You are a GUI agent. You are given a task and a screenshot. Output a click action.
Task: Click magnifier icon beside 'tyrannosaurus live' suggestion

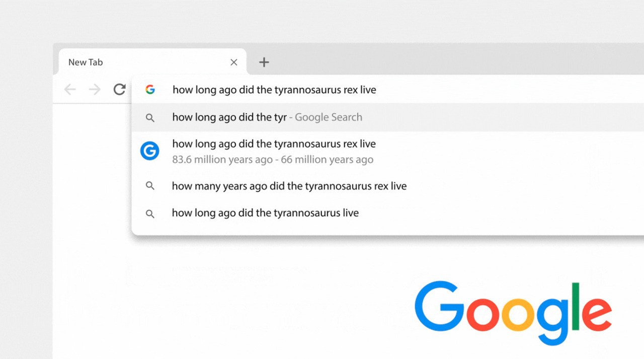(150, 213)
